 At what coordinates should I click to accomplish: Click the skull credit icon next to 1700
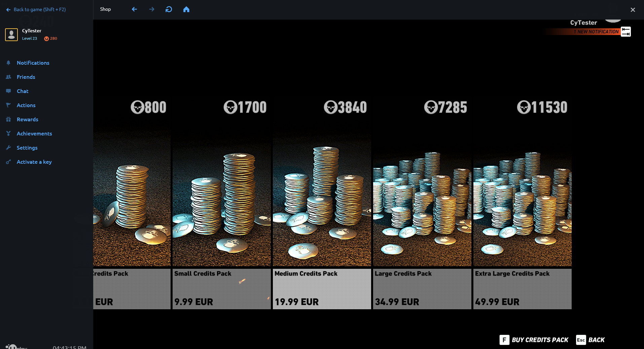(x=230, y=107)
